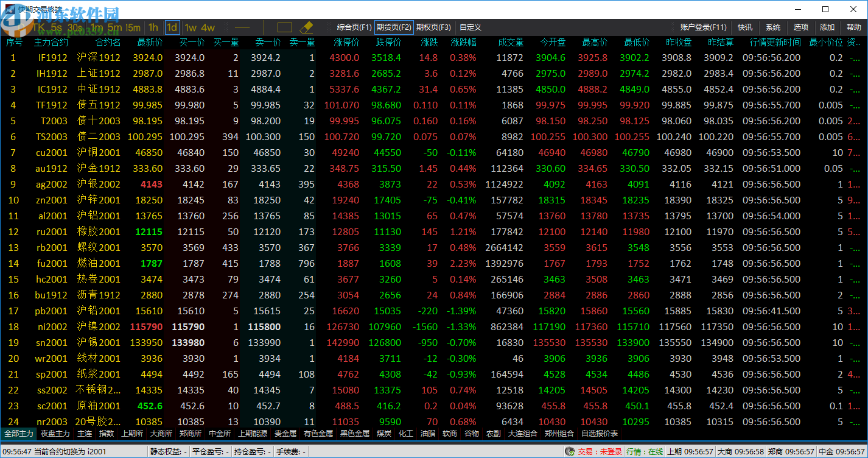Open the 系统 menu
Viewport: 868px width, 458px height.
(x=773, y=27)
